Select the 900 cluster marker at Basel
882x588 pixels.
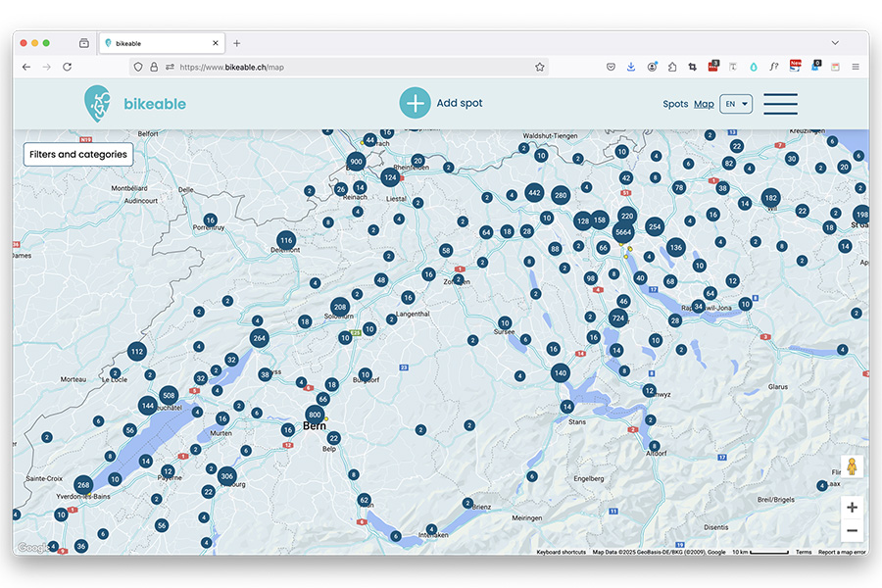[x=356, y=162]
